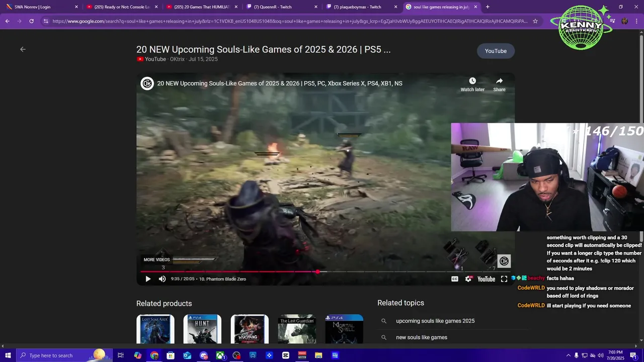Open the video player settings gear
The height and width of the screenshot is (362, 644).
pos(468,279)
